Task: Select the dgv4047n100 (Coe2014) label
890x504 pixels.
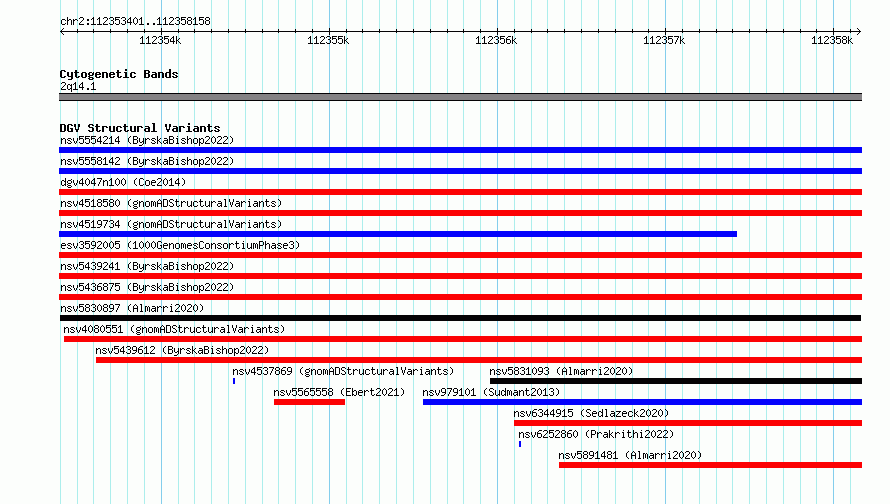Action: click(x=123, y=182)
